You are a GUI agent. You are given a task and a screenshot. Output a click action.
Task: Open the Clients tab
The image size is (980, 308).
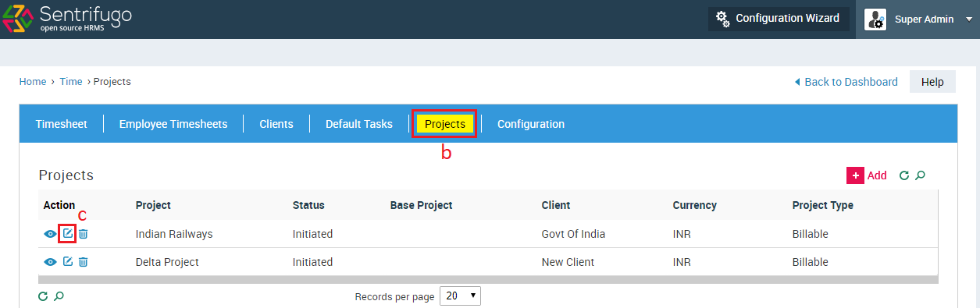click(276, 124)
